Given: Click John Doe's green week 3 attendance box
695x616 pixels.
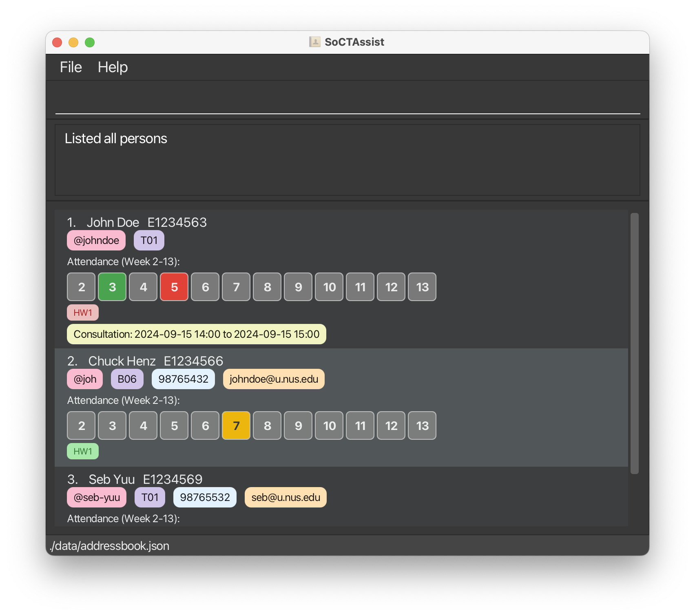Looking at the screenshot, I should (112, 287).
